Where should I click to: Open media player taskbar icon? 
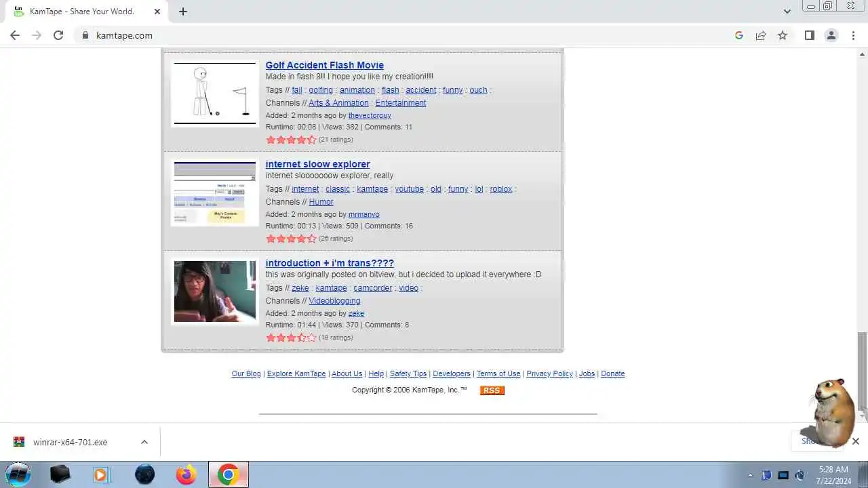pyautogui.click(x=101, y=474)
